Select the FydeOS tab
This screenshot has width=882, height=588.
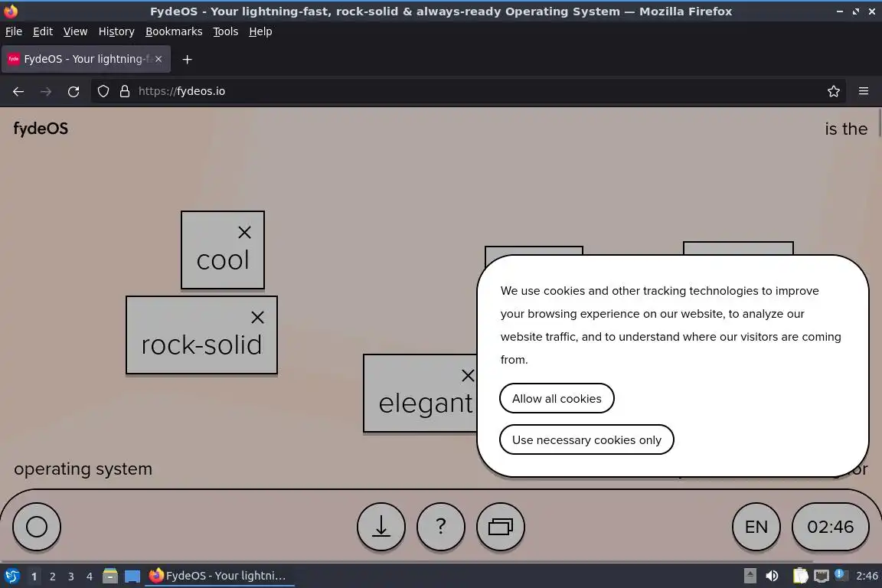click(86, 59)
